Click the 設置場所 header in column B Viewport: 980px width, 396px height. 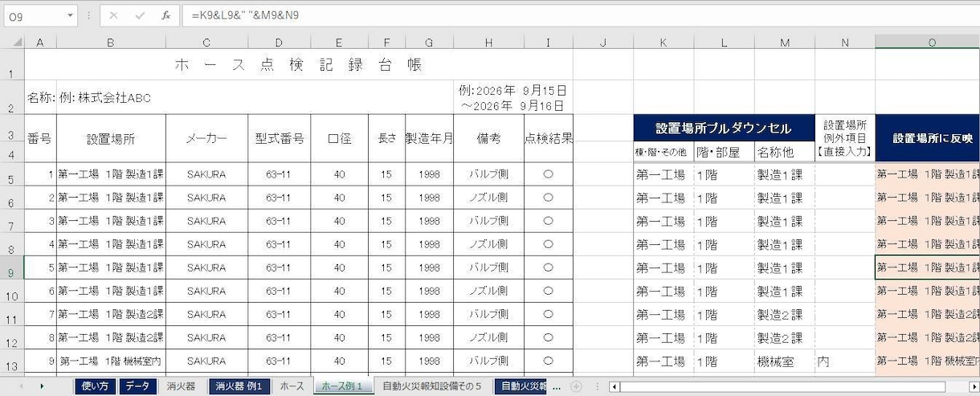(111, 138)
